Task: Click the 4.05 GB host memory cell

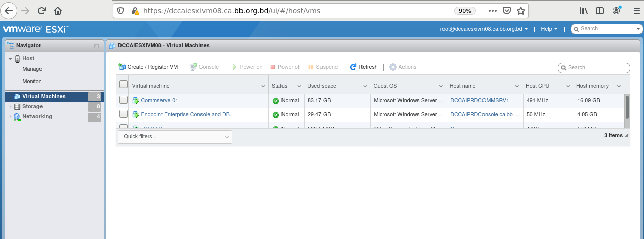Action: click(588, 114)
